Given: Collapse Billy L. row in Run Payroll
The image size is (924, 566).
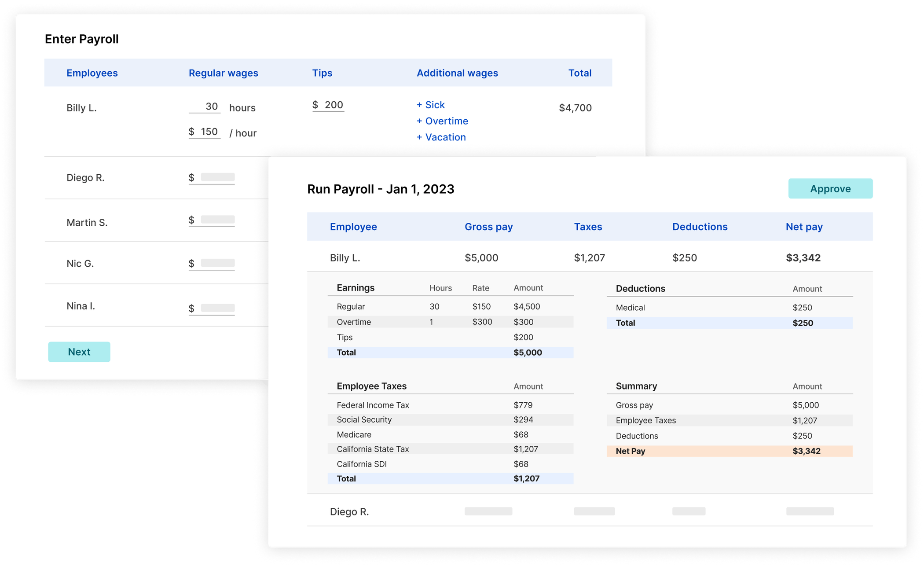Looking at the screenshot, I should coord(345,258).
